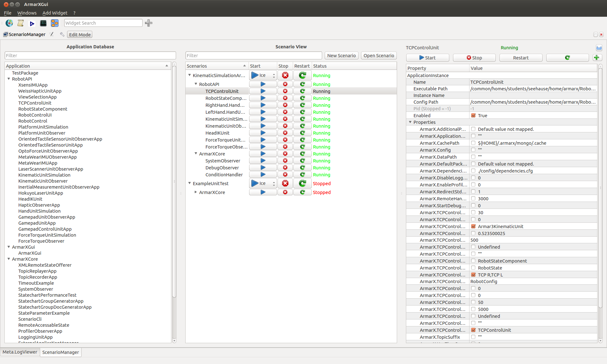Restart the ExampleUnitTest scenario
This screenshot has height=364, width=607.
point(303,184)
